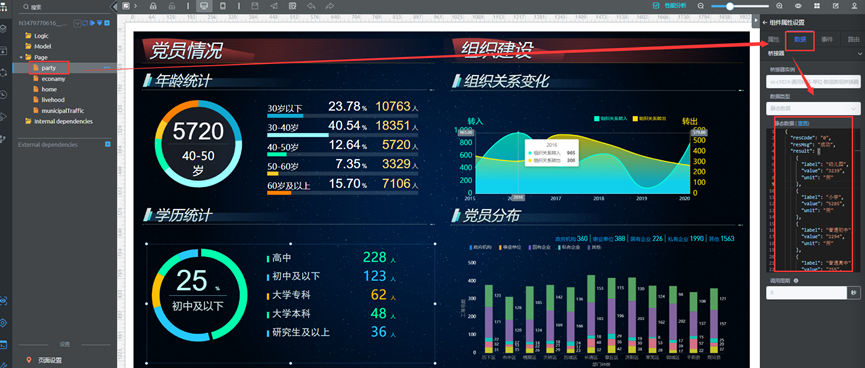This screenshot has width=865, height=368.
Task: Open the three-dots menu on party row
Action: (106, 68)
